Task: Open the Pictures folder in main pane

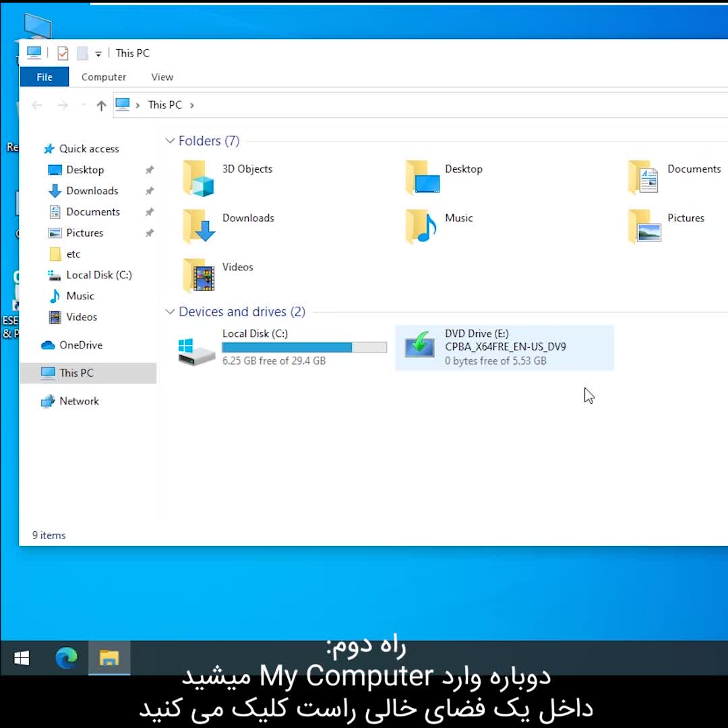Action: (x=644, y=226)
